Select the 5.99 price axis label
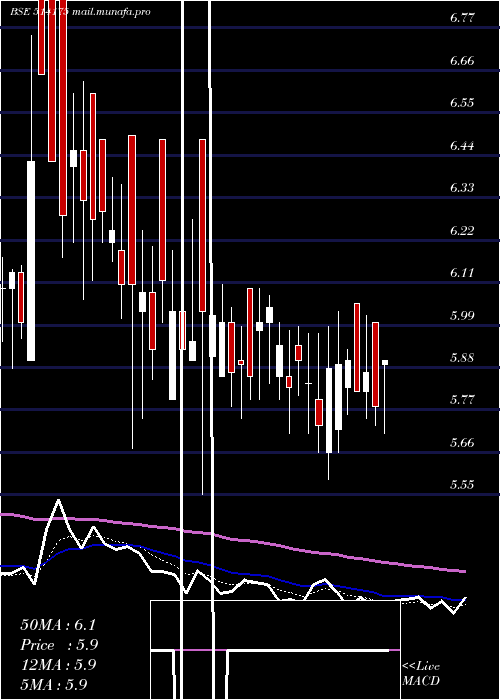This screenshot has width=500, height=700. (x=462, y=316)
